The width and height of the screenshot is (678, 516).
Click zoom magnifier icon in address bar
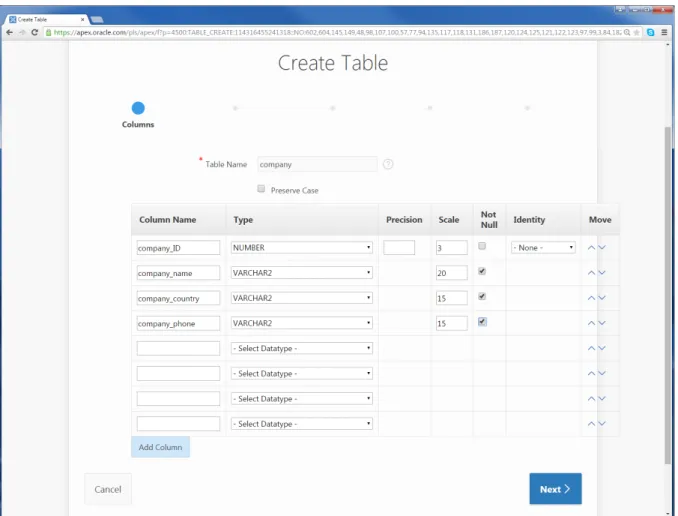pyautogui.click(x=627, y=32)
